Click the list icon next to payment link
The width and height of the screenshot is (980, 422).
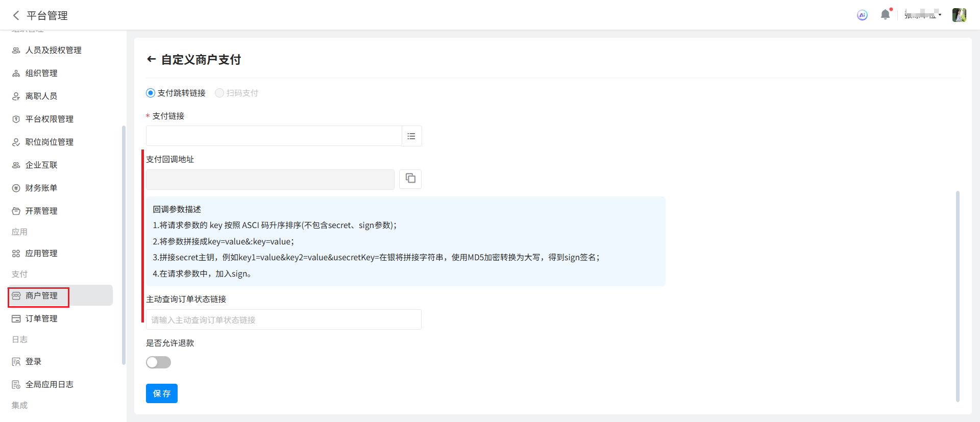(x=411, y=136)
